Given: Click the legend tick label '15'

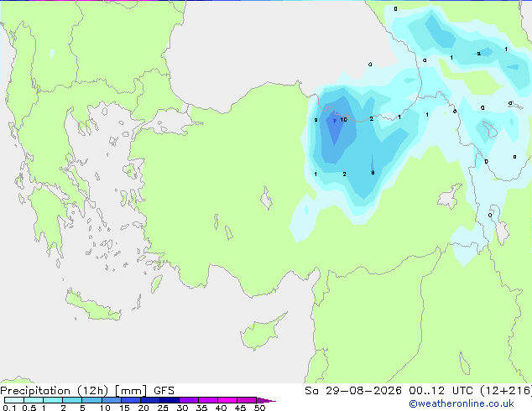Looking at the screenshot, I should 124,408.
